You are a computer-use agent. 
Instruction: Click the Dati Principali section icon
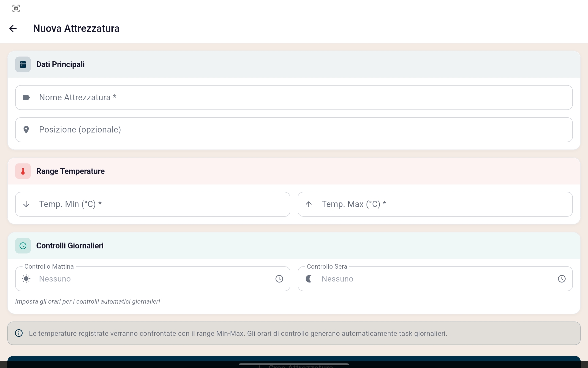coord(23,64)
